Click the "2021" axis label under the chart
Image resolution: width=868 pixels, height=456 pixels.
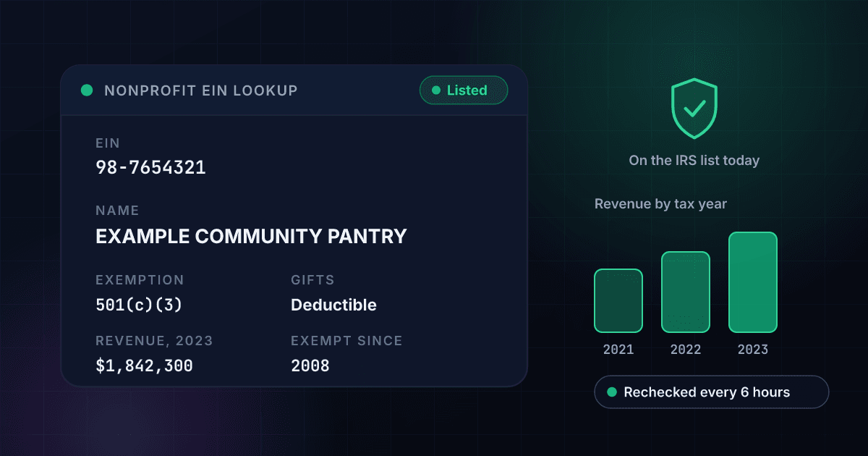point(618,350)
